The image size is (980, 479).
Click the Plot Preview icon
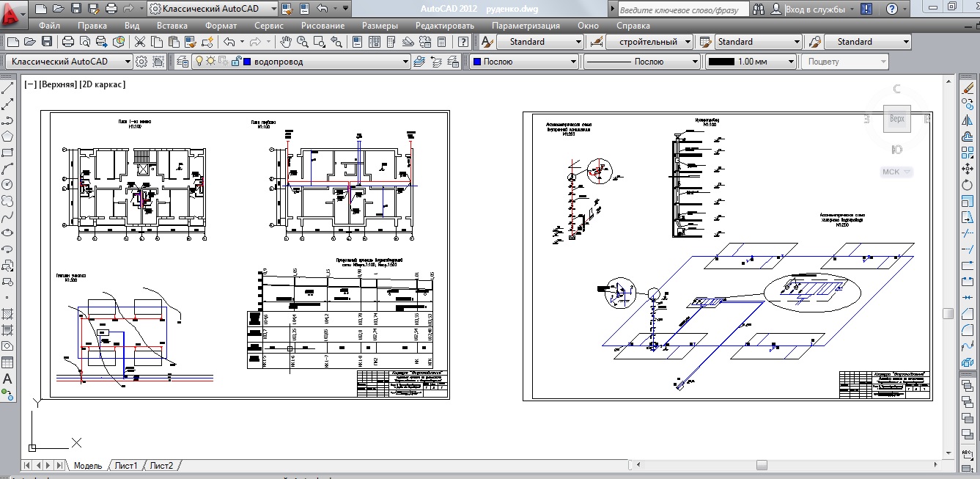pyautogui.click(x=84, y=42)
